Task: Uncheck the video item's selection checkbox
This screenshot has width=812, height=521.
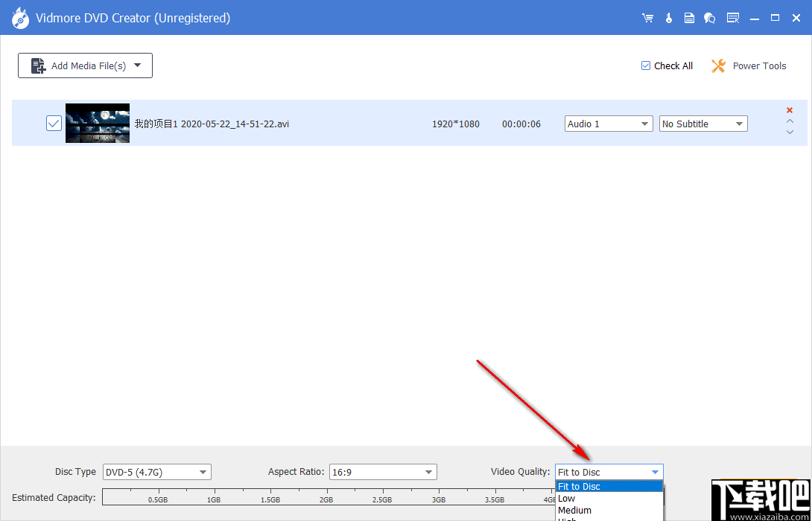Action: (x=53, y=123)
